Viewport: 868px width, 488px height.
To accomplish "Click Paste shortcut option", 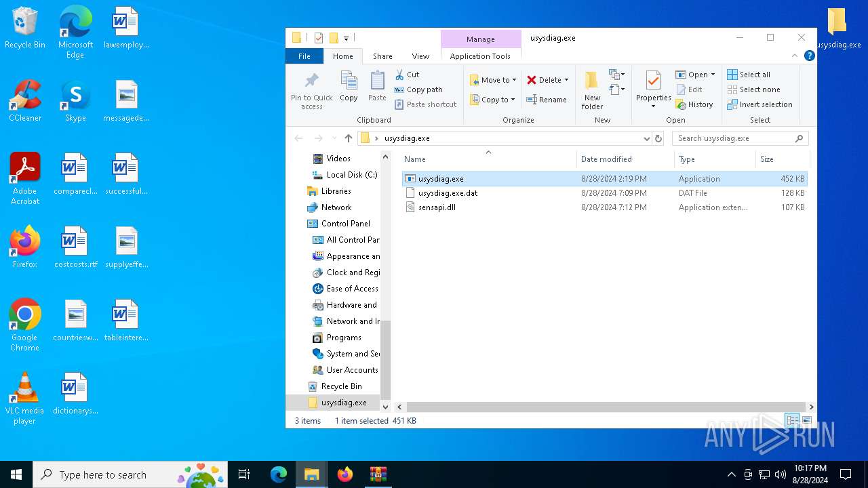I will point(425,104).
